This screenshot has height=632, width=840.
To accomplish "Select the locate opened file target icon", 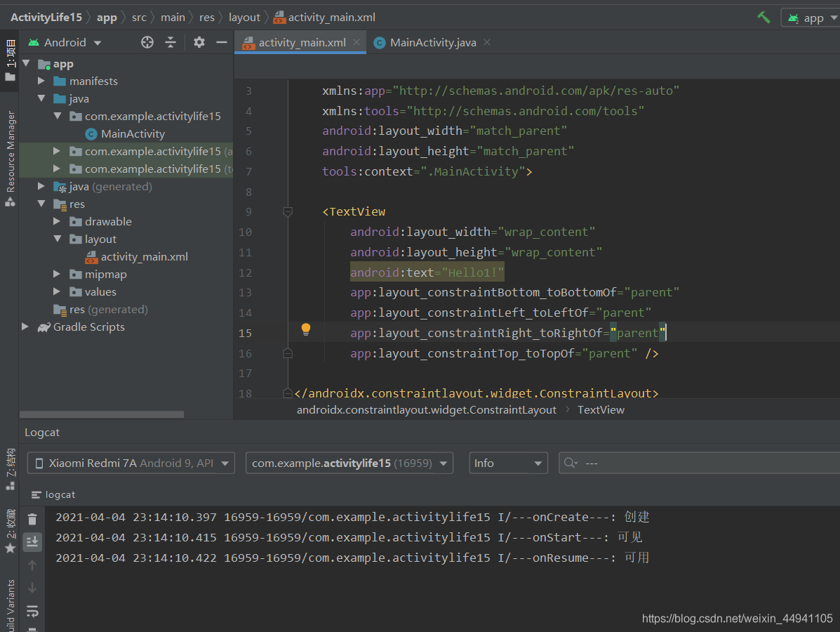I will tap(147, 42).
